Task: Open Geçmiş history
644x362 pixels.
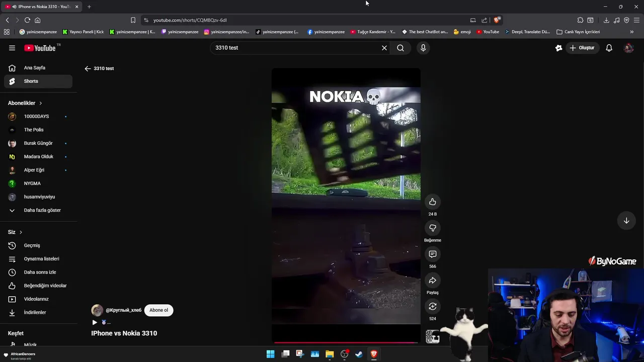Action: coord(38,245)
